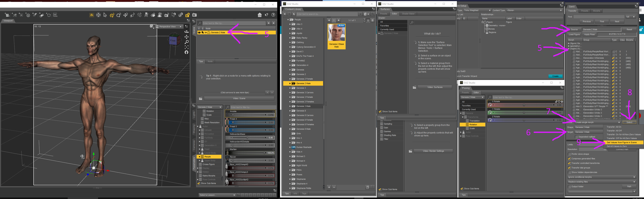Click the Video: Surfaces button
The image size is (644, 199).
[435, 87]
